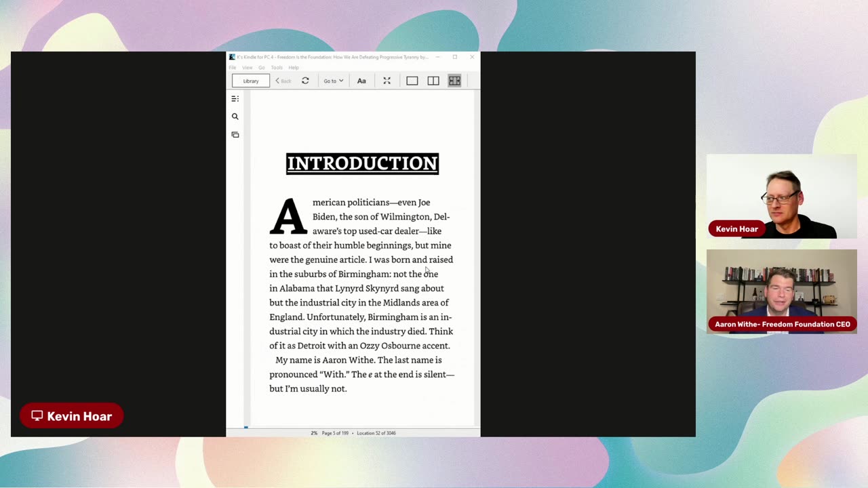Select Aaron Withe's video thumbnail
This screenshot has width=868, height=488.
coord(782,291)
